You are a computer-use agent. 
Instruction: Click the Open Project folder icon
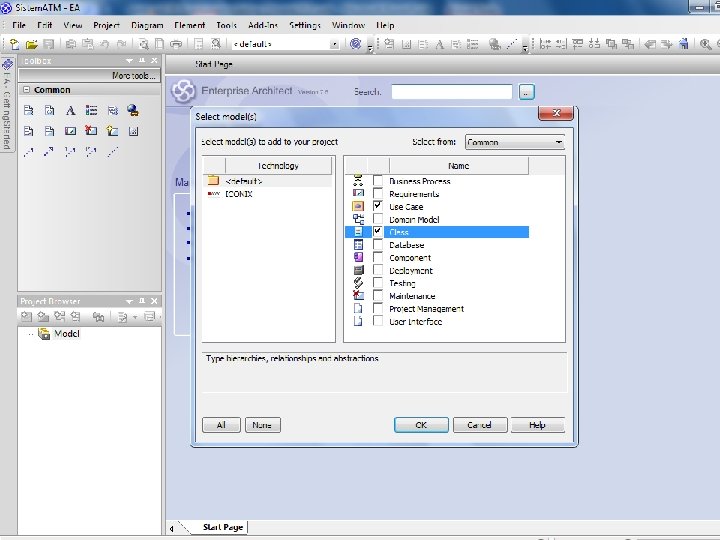coord(31,44)
